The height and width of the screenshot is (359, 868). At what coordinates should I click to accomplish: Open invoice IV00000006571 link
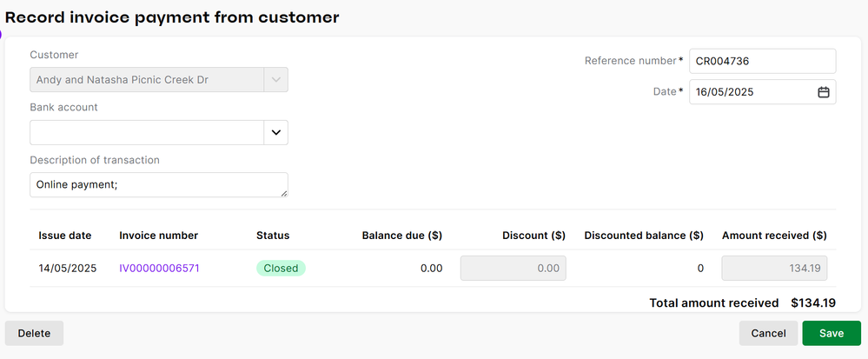coord(159,269)
